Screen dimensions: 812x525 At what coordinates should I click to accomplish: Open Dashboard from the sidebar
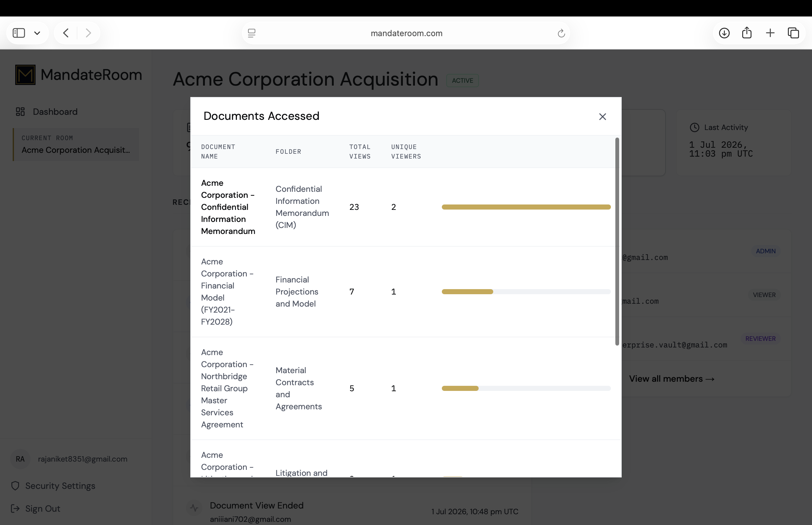click(55, 112)
